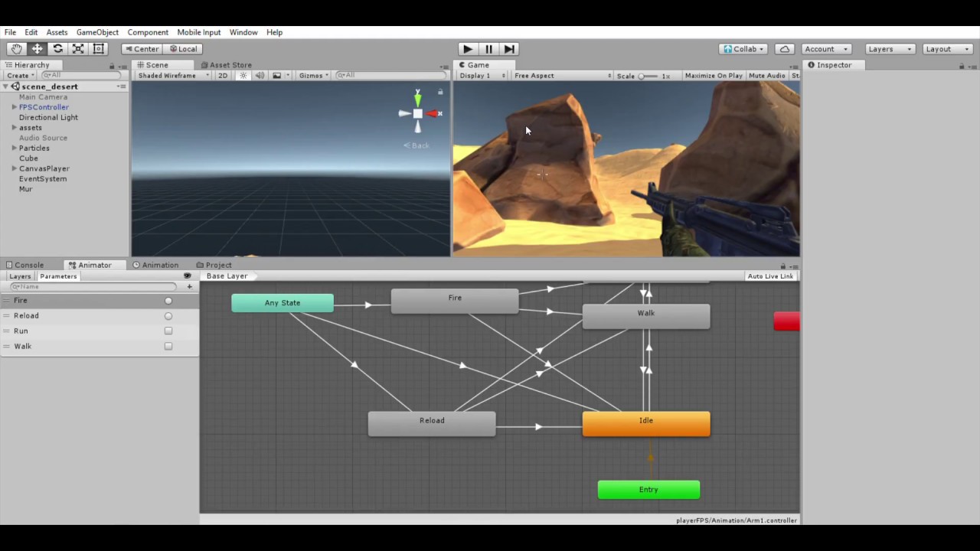The height and width of the screenshot is (551, 980).
Task: Select the green Entry node
Action: click(648, 490)
